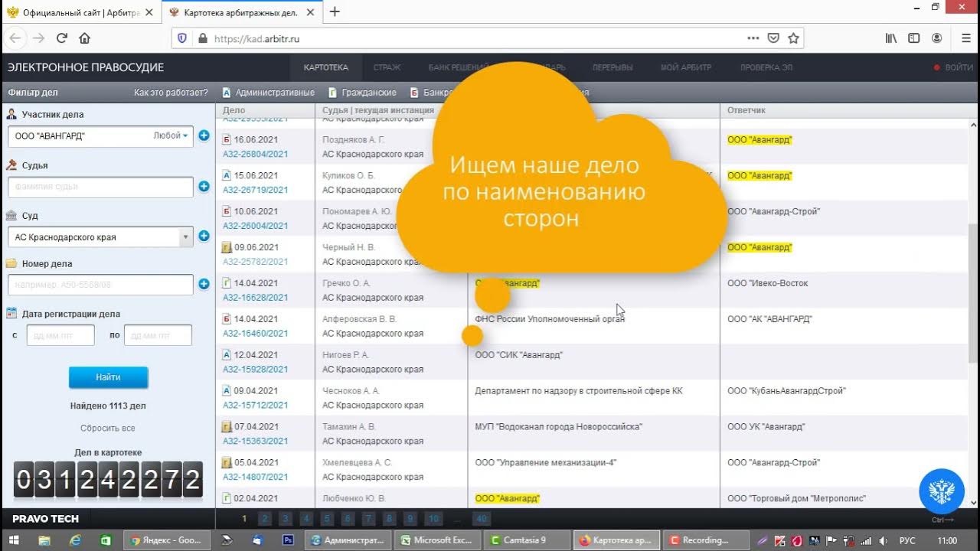Switch to Microsoft Excel taskbar window
980x551 pixels.
tap(437, 540)
